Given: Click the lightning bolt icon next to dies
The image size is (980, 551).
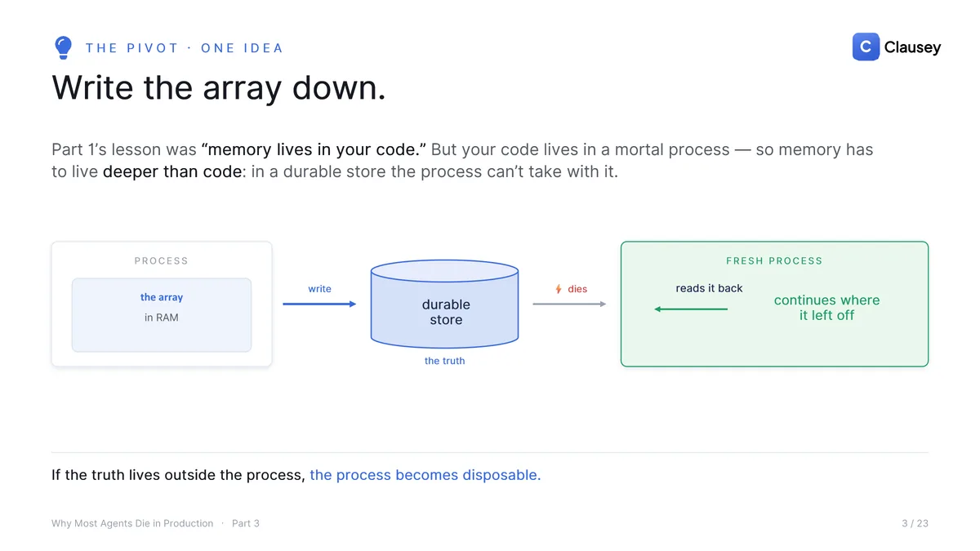Looking at the screenshot, I should 559,289.
